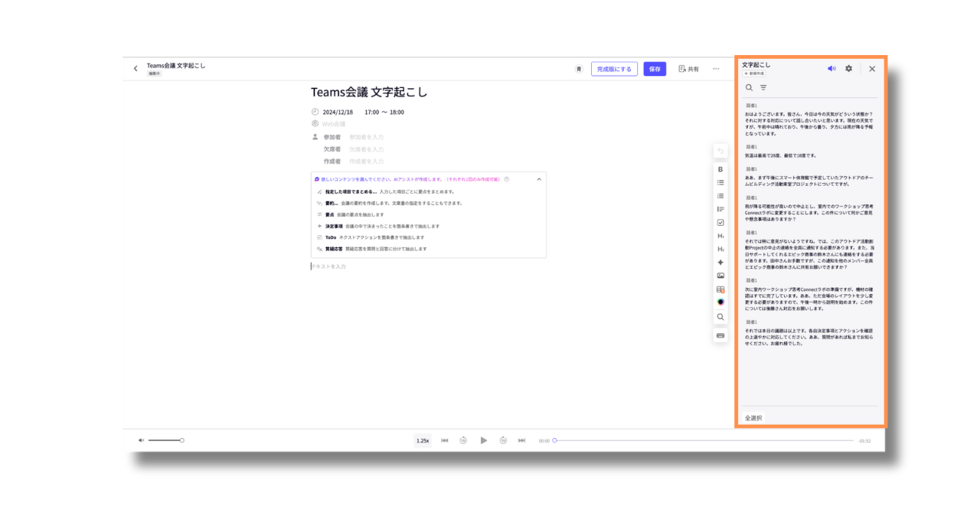Search within the transcript panel
The height and width of the screenshot is (513, 980).
click(x=749, y=88)
